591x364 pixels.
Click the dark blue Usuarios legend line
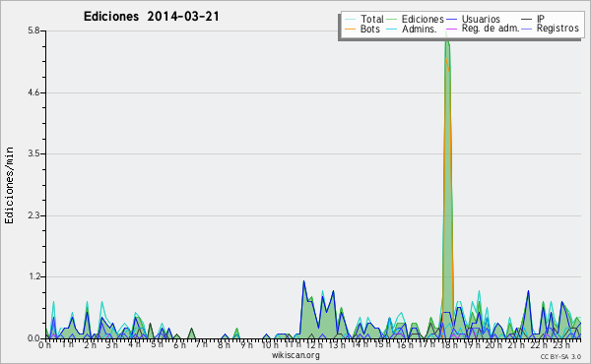(x=451, y=20)
